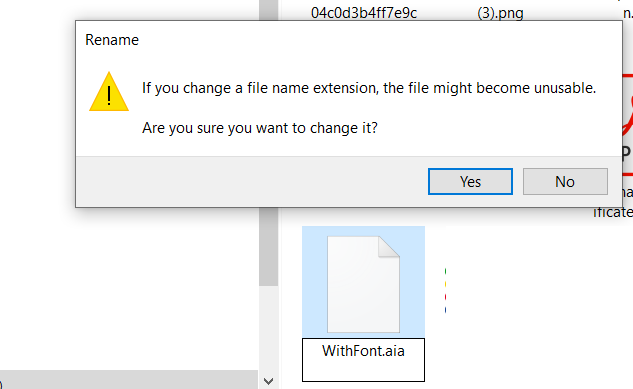Select the blank WithFont.aia file icon
This screenshot has width=633, height=389.
coord(363,284)
